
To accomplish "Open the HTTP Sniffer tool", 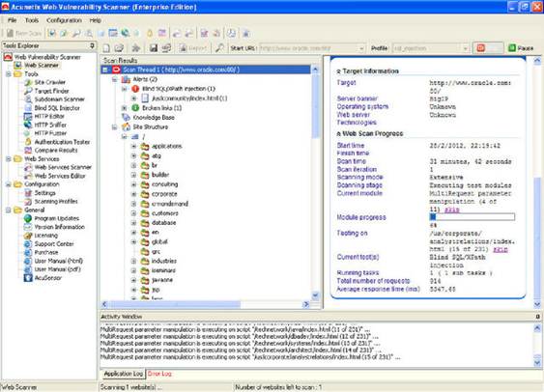I will tap(50, 125).
